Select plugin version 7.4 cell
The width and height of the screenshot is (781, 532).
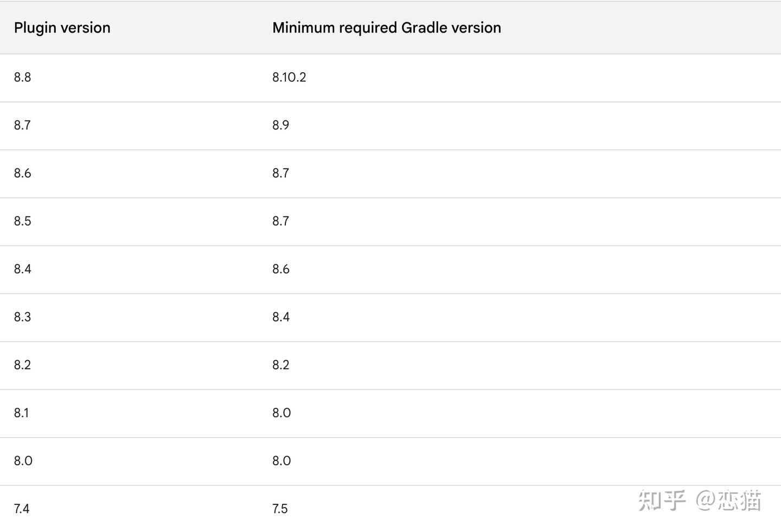click(22, 509)
